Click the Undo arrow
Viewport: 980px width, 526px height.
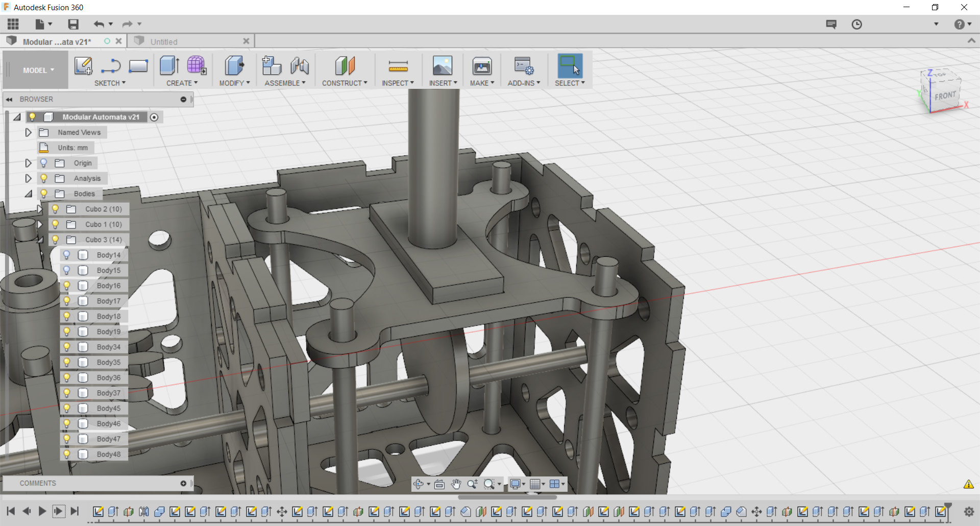99,24
